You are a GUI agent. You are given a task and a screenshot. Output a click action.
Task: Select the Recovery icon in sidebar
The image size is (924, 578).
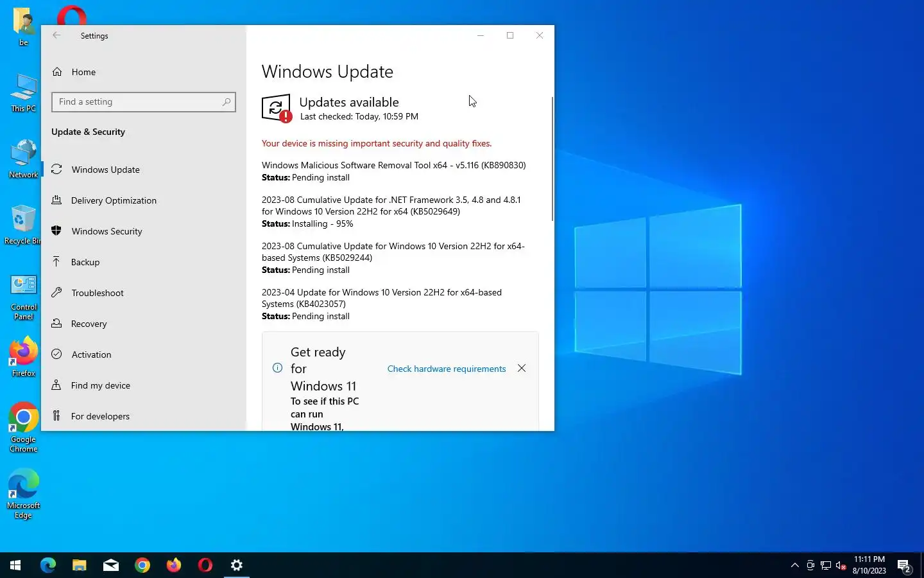[56, 324]
